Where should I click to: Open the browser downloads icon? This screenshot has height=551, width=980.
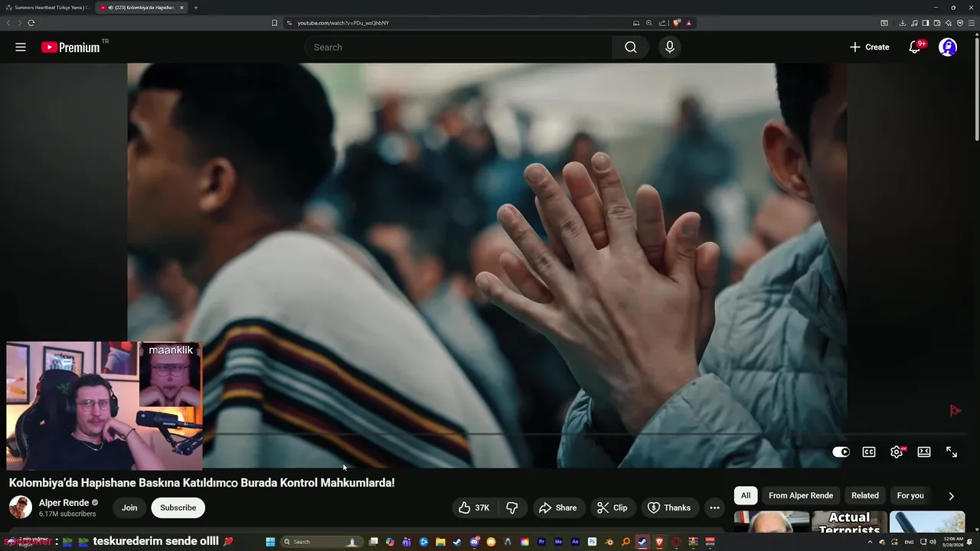tap(903, 23)
